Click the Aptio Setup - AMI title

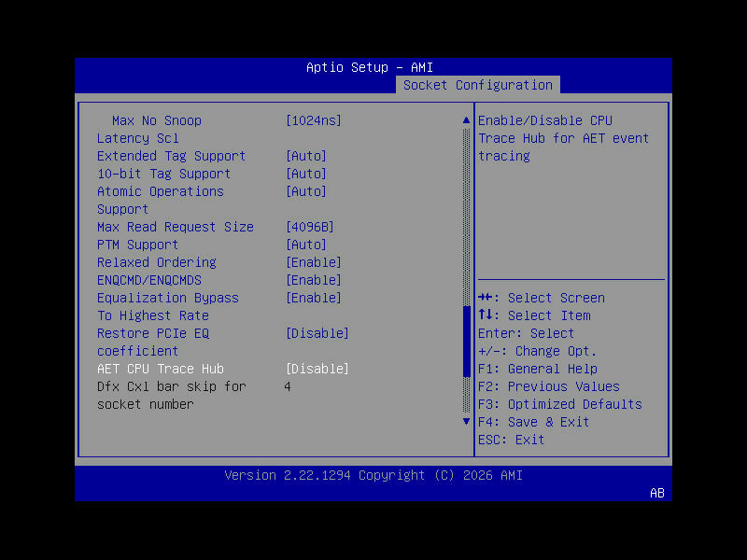click(370, 67)
